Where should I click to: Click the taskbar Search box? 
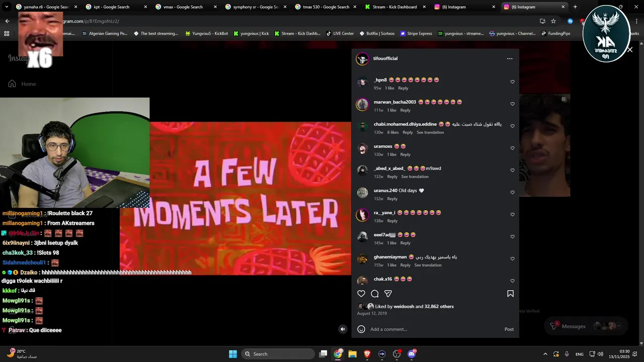[278, 354]
